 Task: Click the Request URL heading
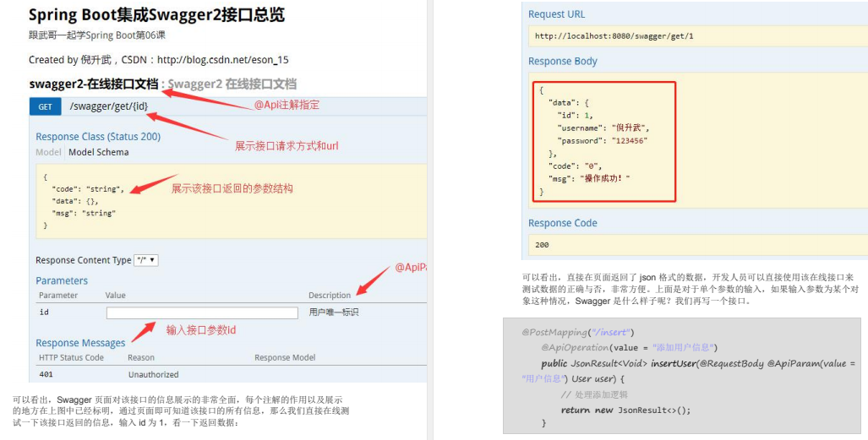556,14
